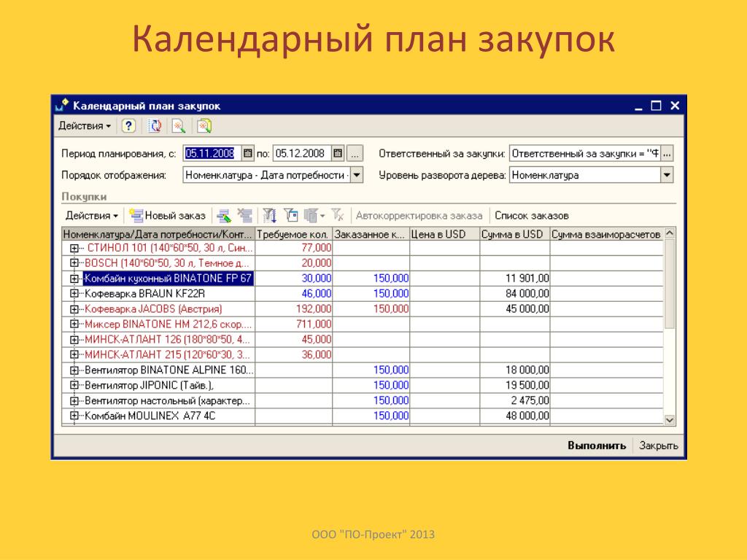
Task: Expand Комбайн кухонный BINATONE FP 67 row
Action: coord(74,279)
